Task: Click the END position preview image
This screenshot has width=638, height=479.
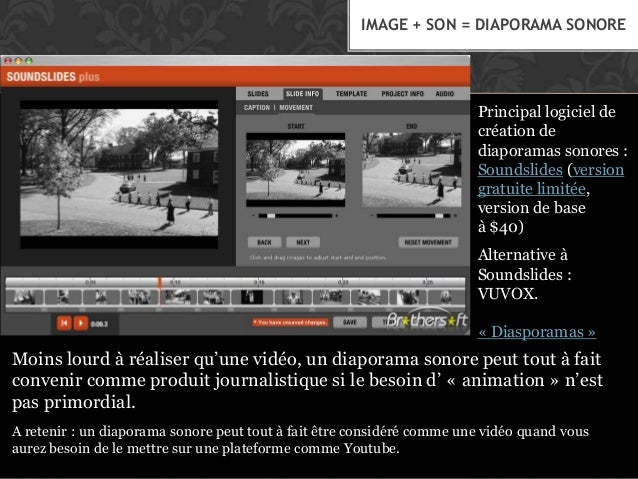Action: pyautogui.click(x=411, y=170)
